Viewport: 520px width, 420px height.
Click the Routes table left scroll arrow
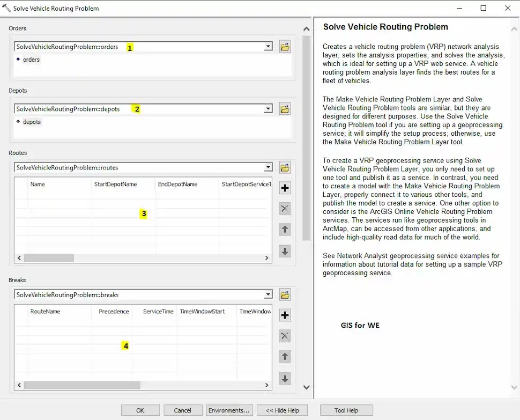19,258
